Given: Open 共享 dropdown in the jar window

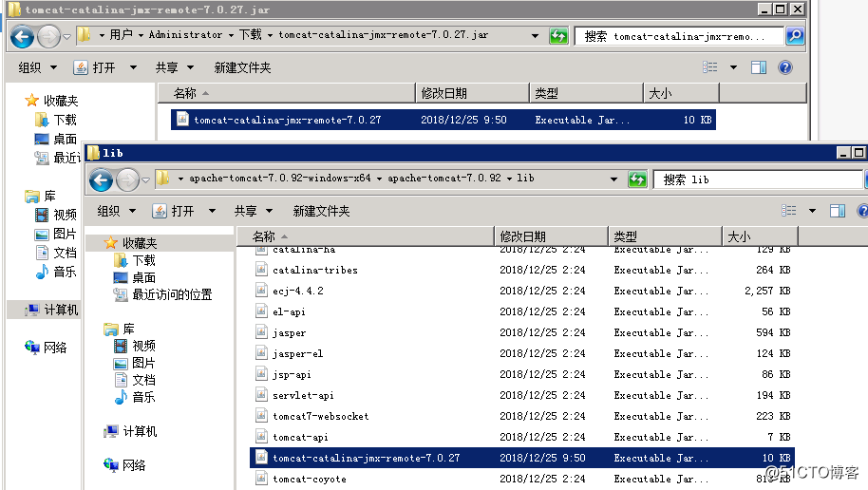Looking at the screenshot, I should [175, 67].
